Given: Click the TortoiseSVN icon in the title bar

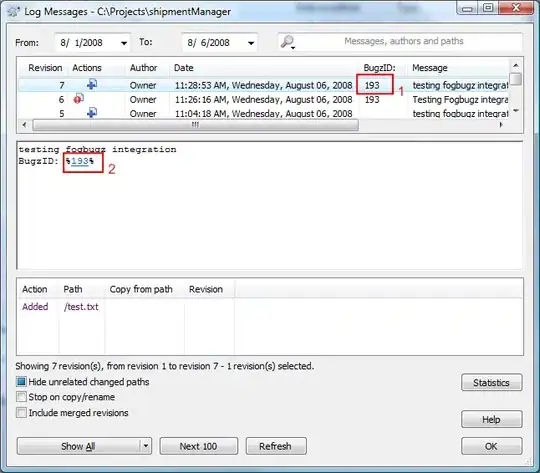Looking at the screenshot, I should pyautogui.click(x=14, y=11).
